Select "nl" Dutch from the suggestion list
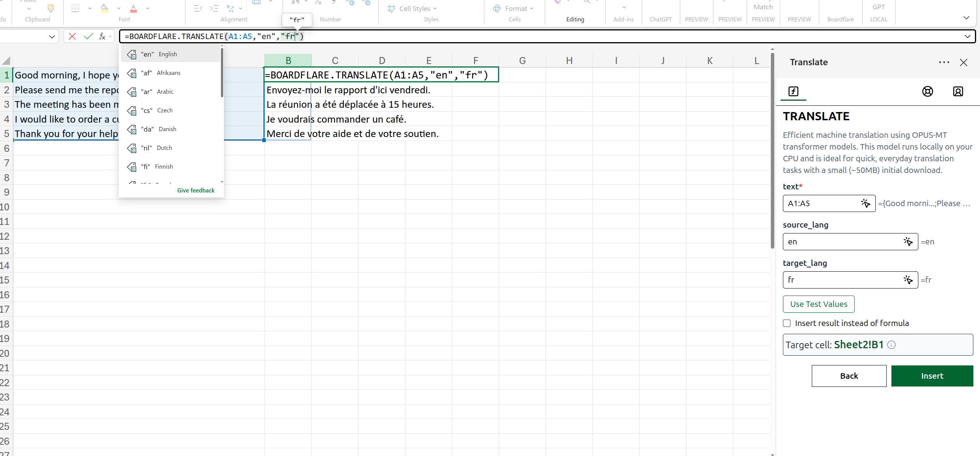The width and height of the screenshot is (980, 456). tap(171, 148)
